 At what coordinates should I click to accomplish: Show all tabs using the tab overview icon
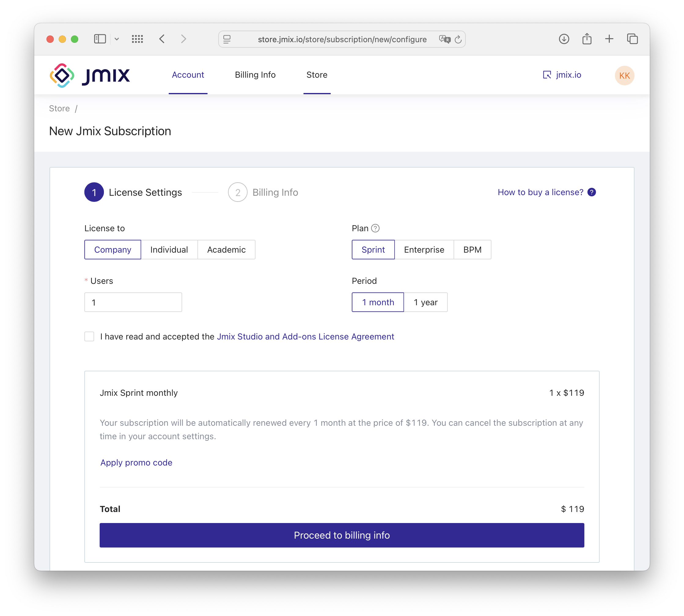632,39
